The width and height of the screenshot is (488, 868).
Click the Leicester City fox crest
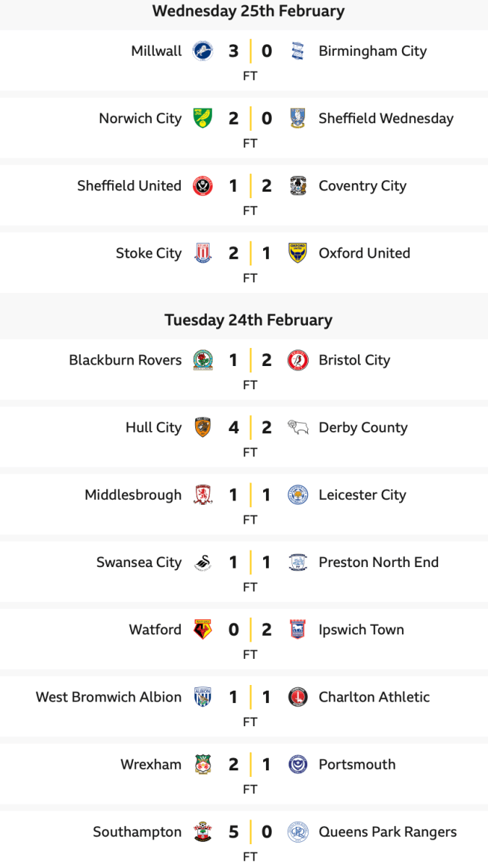[298, 495]
